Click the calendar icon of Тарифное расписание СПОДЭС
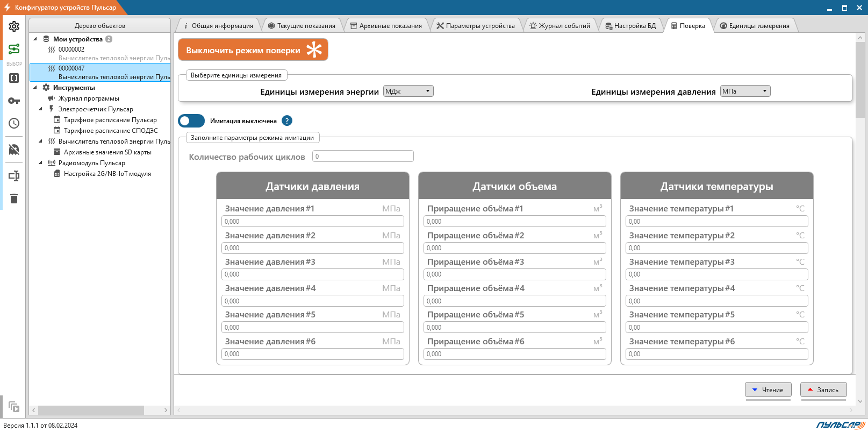 [x=57, y=131]
